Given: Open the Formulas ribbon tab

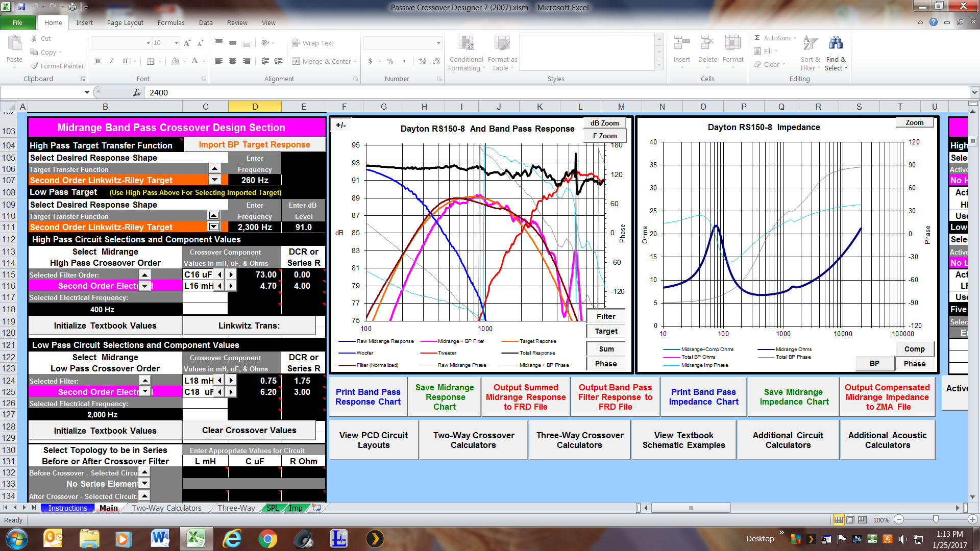Looking at the screenshot, I should 171,22.
